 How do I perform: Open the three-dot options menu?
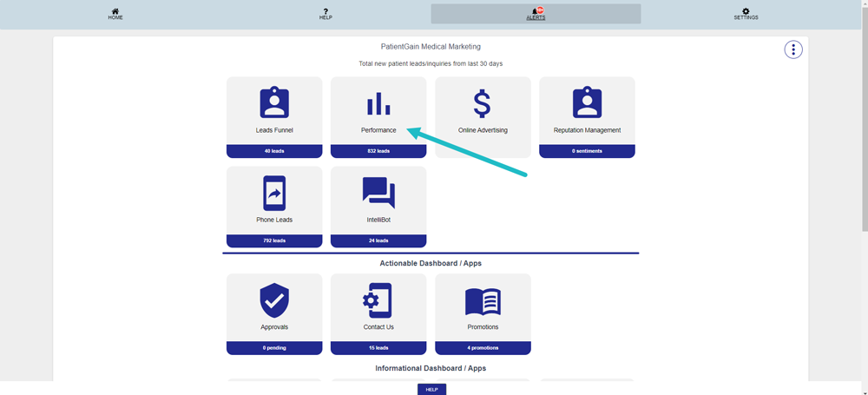[x=793, y=49]
